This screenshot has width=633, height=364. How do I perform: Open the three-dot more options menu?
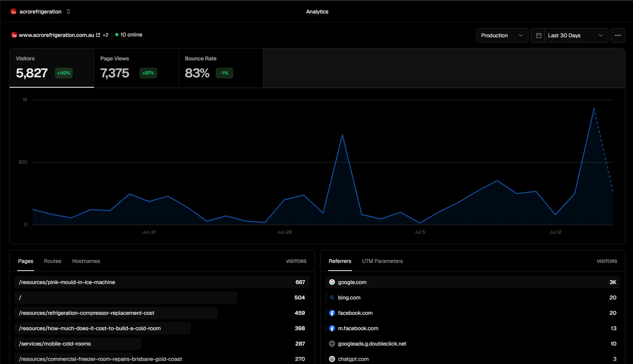618,35
